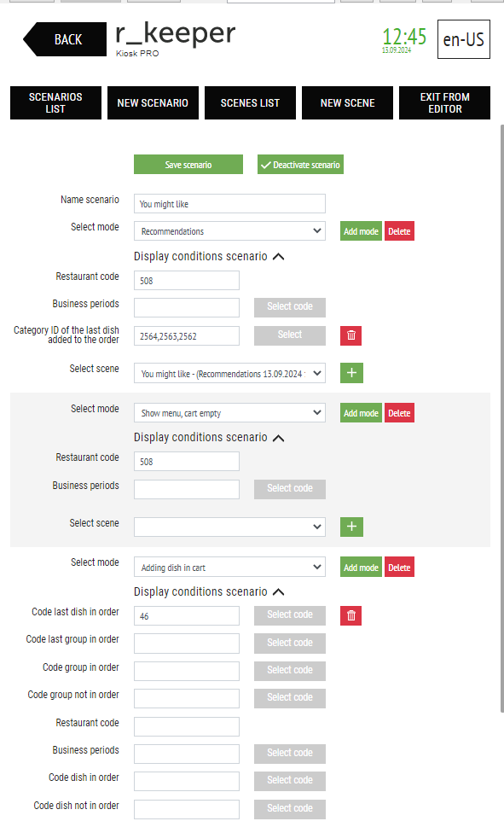Click the vertical scrollbar on the right
The width and height of the screenshot is (504, 827).
pos(501,418)
